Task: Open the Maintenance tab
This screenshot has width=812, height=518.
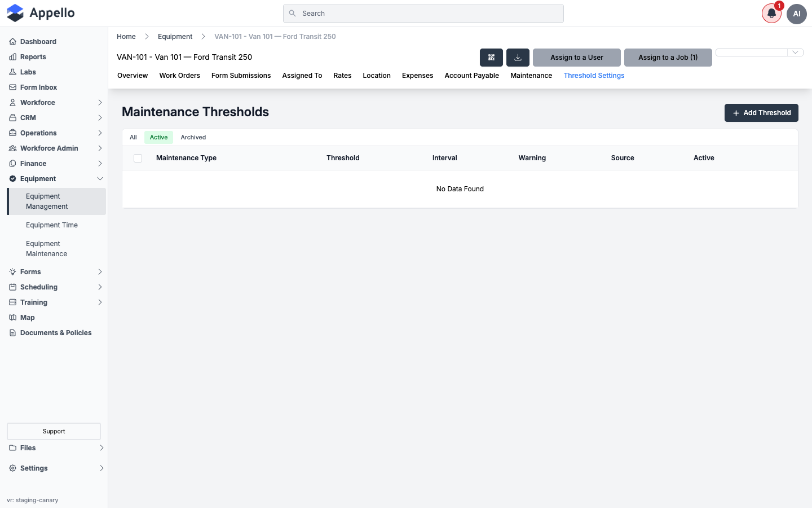Action: tap(531, 76)
